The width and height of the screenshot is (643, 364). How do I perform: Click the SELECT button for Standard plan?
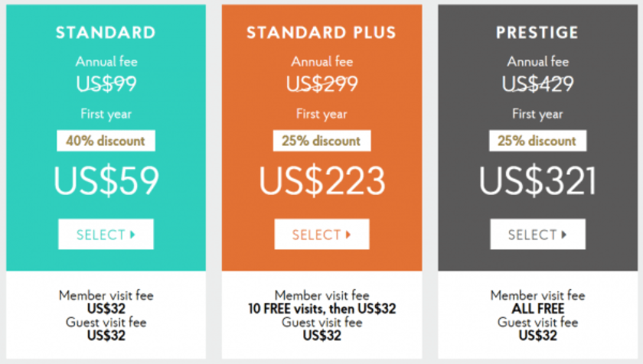pyautogui.click(x=106, y=234)
